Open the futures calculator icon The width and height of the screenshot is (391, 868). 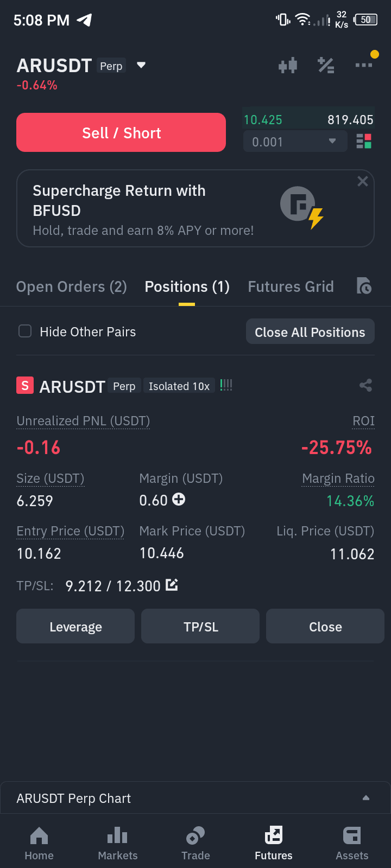tap(326, 66)
